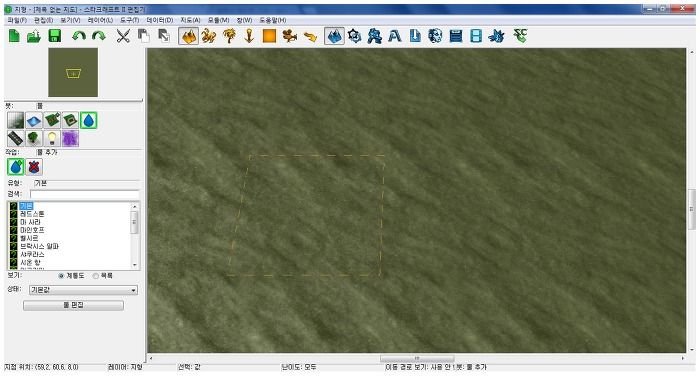Select the orange Terrain layer icon
700x376 pixels.
click(188, 36)
